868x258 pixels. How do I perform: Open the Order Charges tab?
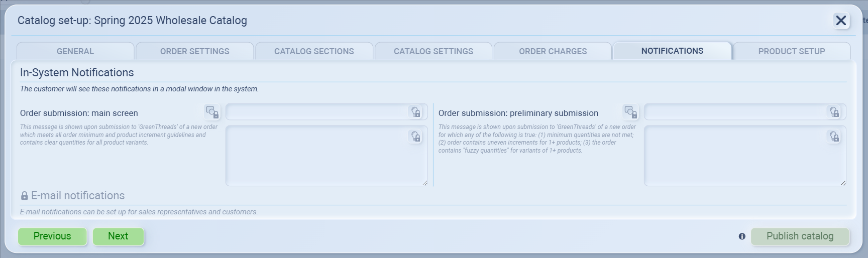[x=553, y=51]
